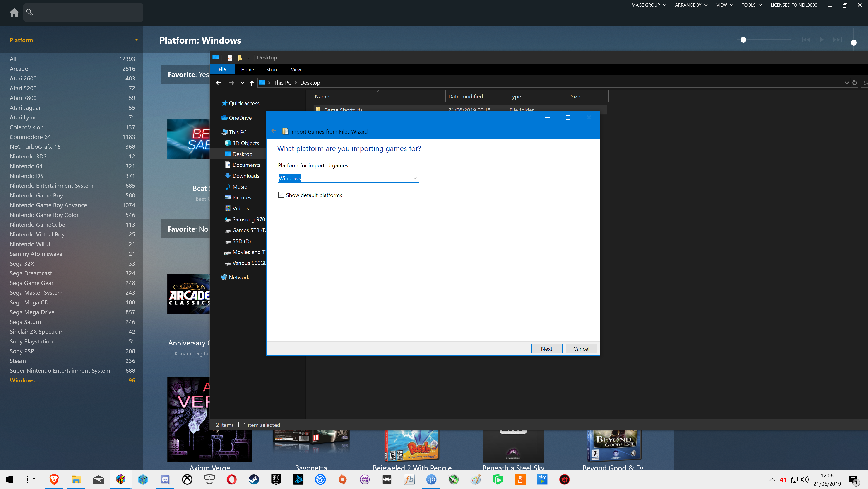The width and height of the screenshot is (868, 489).
Task: Open the Image Group menu
Action: pyautogui.click(x=648, y=5)
